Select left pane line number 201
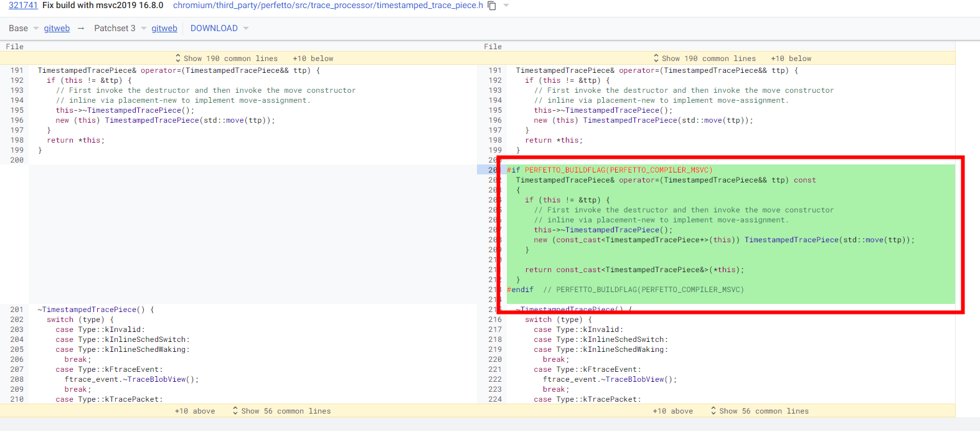This screenshot has height=431, width=980. (17, 310)
